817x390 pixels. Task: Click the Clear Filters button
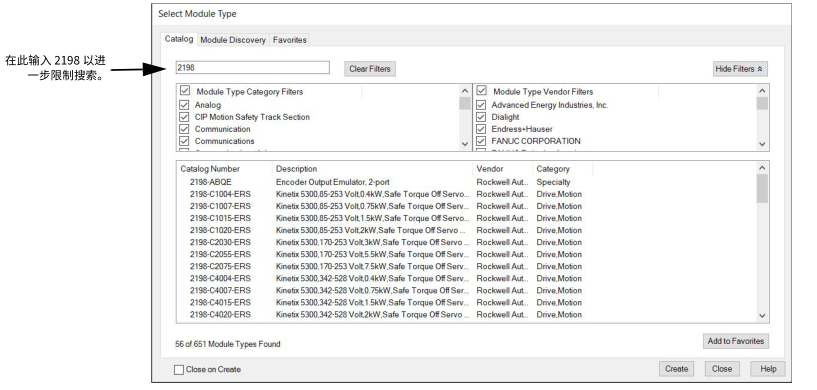click(x=370, y=69)
